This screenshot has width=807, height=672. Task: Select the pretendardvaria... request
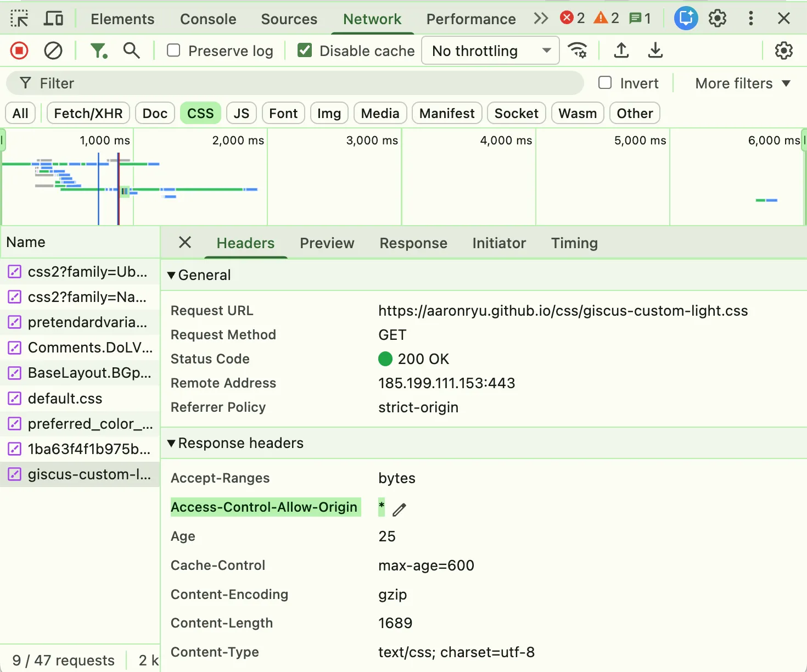[80, 322]
